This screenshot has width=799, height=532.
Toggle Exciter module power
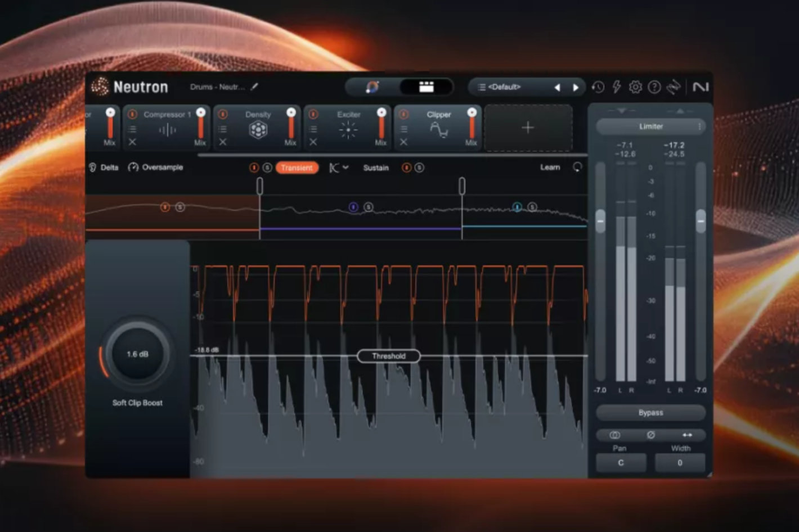(x=313, y=114)
